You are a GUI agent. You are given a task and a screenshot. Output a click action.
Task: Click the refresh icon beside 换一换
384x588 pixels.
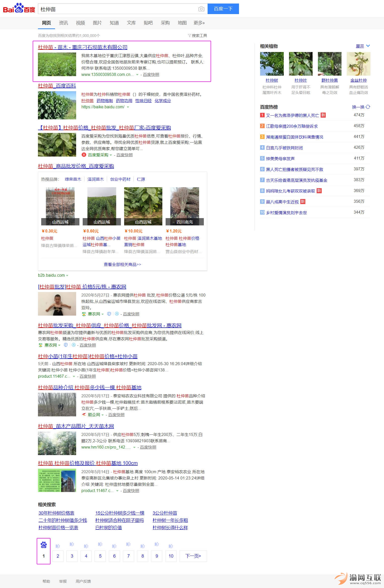(x=368, y=107)
